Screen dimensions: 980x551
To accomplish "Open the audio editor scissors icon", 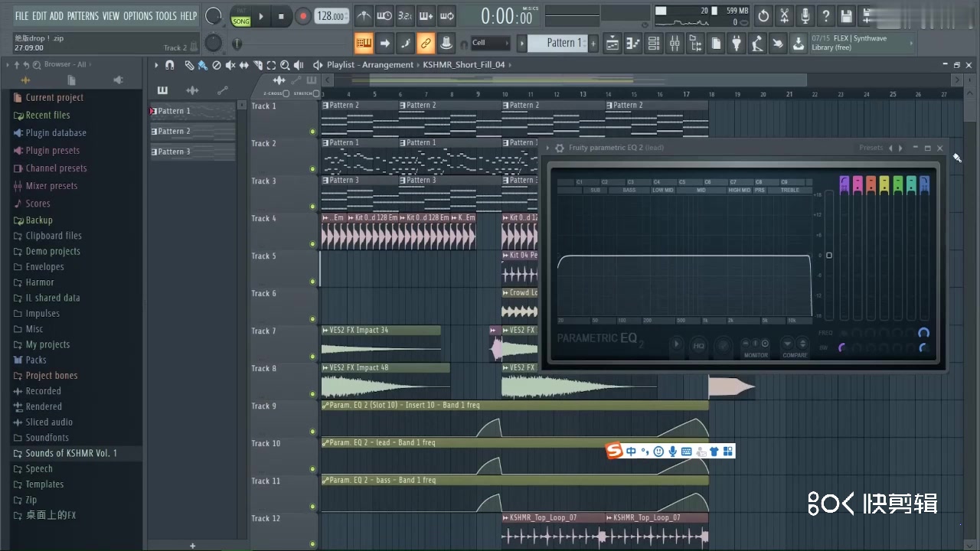I will tap(785, 16).
